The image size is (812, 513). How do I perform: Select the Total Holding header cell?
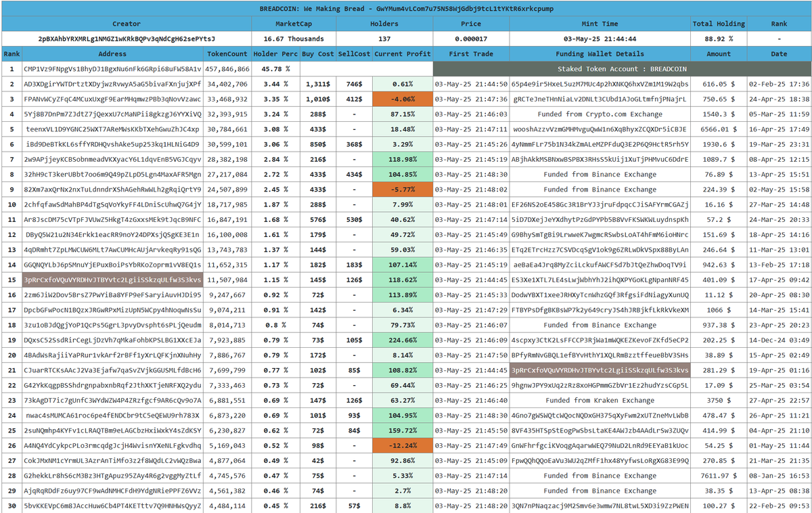718,24
